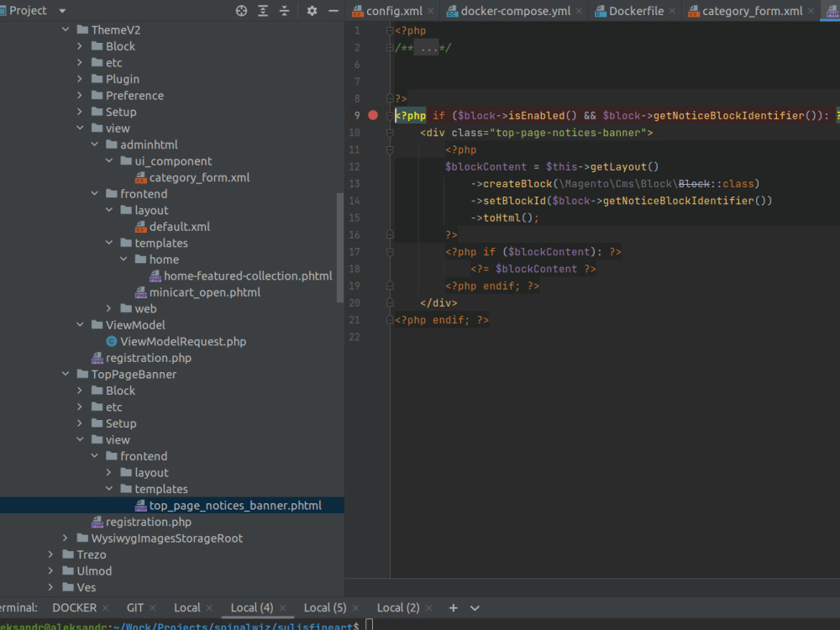Switch to the DOCKER terminal tab
The width and height of the screenshot is (840, 630).
75,607
